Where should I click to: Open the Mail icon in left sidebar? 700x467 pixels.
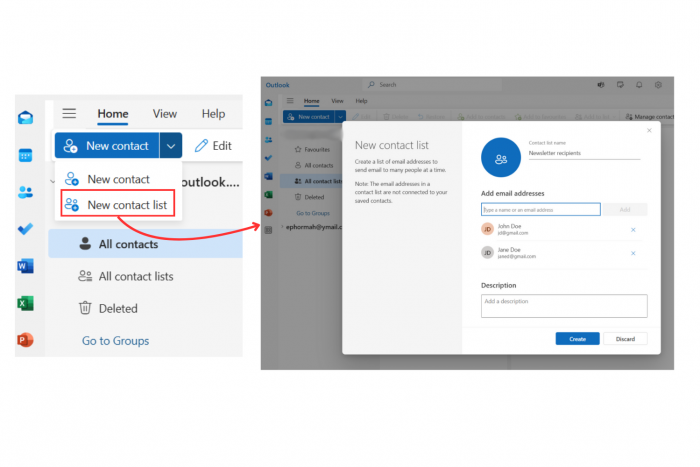[25, 117]
